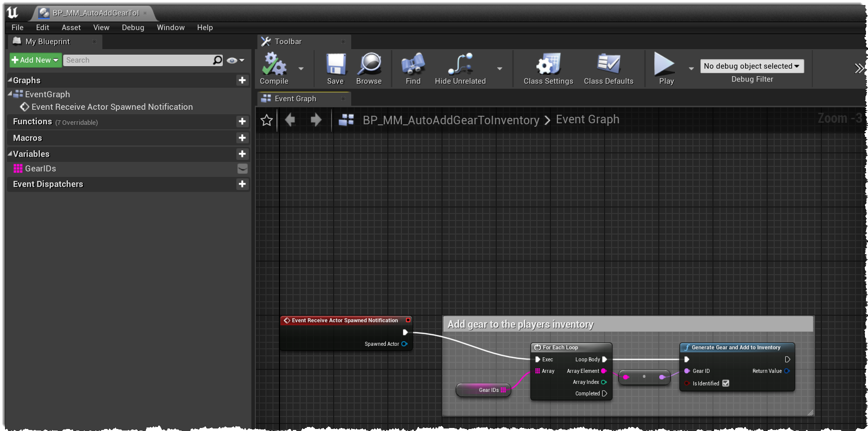Open Class Defaults
Screen dimensions: 868x431
point(609,69)
